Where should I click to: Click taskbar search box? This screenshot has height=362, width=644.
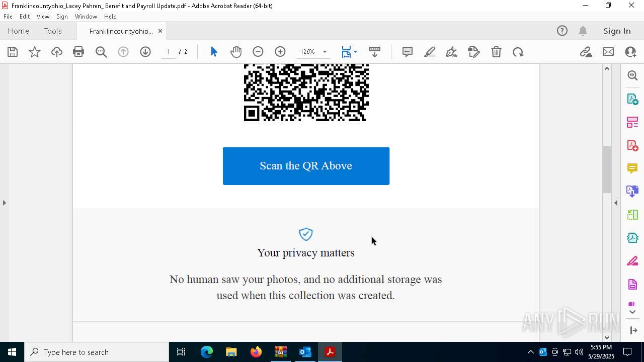click(97, 352)
